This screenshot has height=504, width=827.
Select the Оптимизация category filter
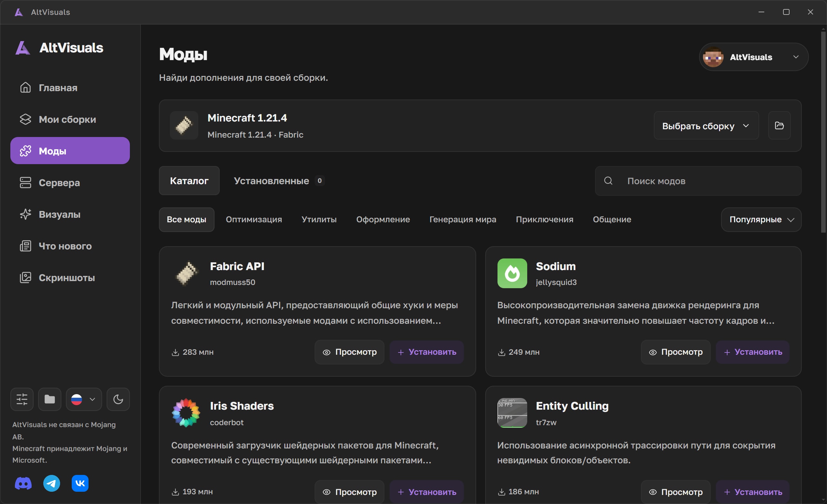[x=254, y=219]
